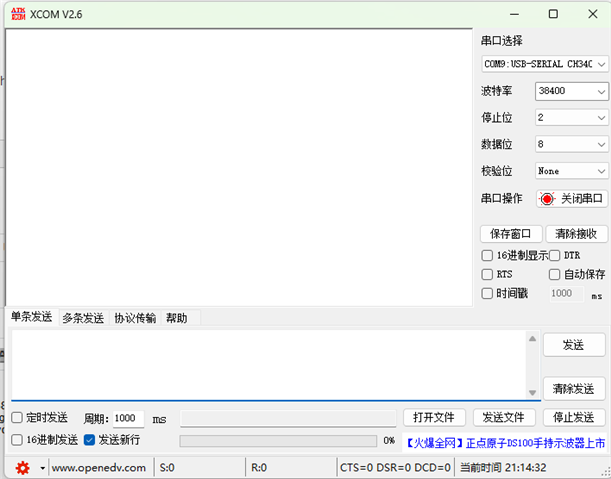Click the 清除接收 button
611x479 pixels.
576,234
